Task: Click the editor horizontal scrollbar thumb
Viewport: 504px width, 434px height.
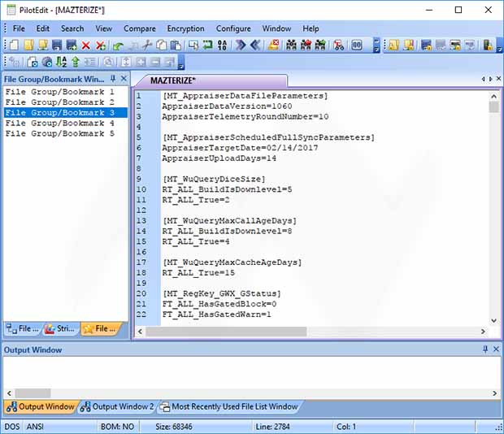Action: click(x=226, y=332)
